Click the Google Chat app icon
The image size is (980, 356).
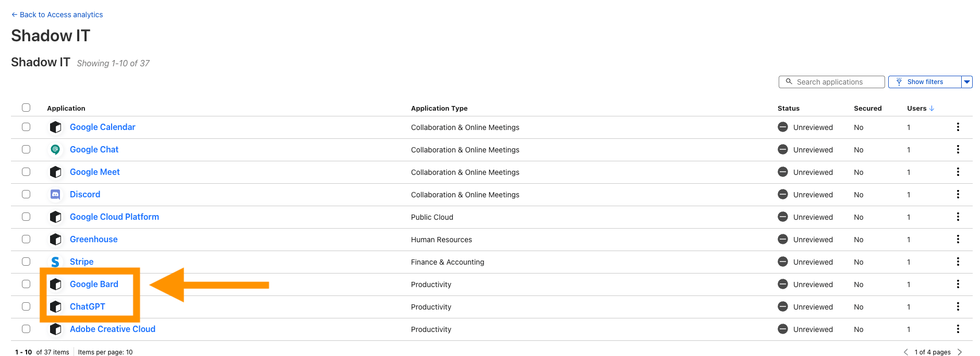(x=55, y=149)
